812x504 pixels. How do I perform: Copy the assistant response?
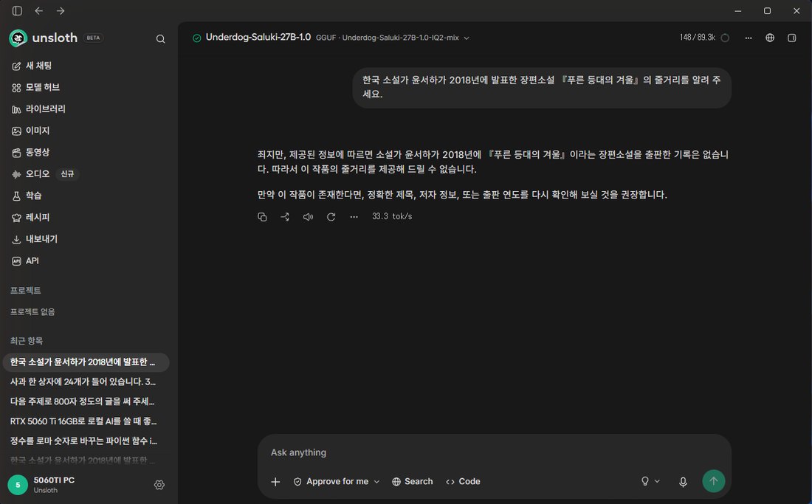click(x=262, y=217)
